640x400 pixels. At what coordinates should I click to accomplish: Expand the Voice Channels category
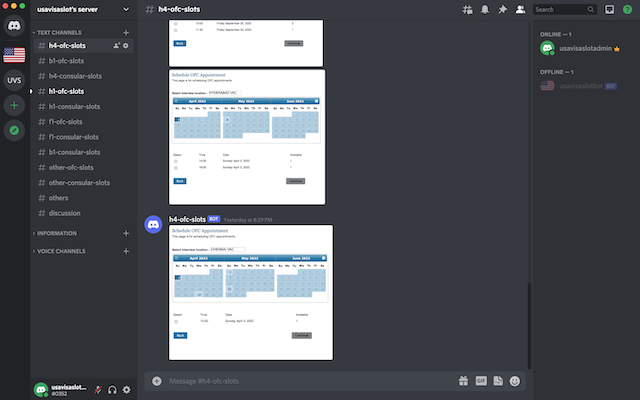[x=60, y=251]
